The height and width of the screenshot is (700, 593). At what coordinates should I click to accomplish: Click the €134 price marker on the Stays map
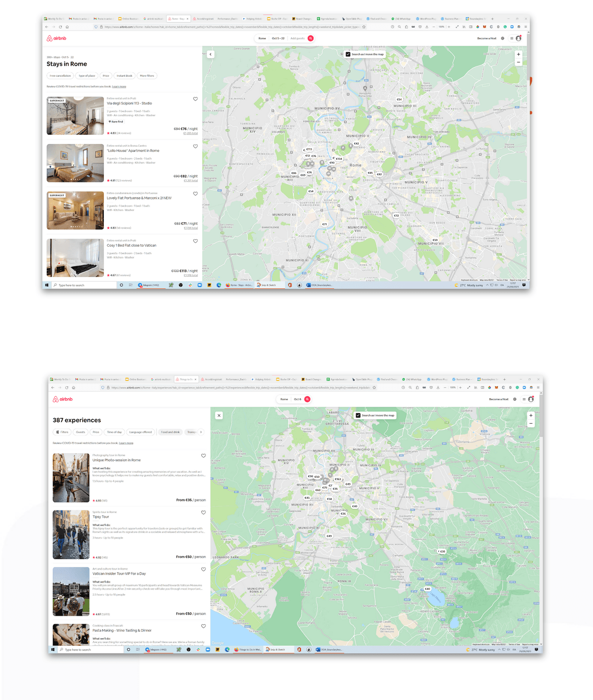[x=339, y=158]
